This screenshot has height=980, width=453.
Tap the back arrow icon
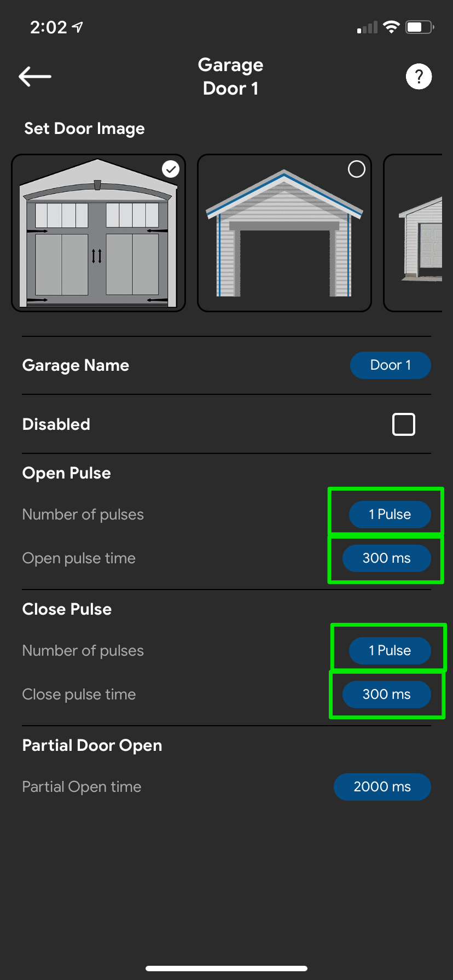click(35, 77)
